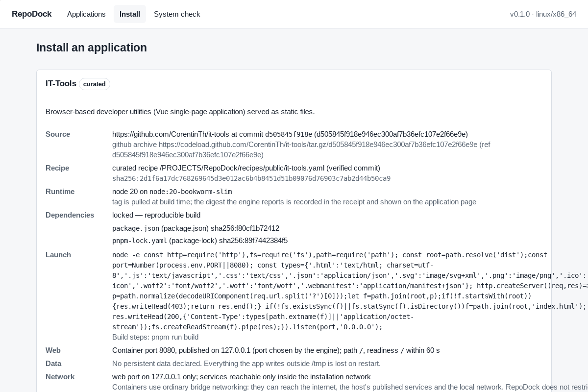Click the Recipe row label
The image size is (588, 392).
(x=57, y=168)
